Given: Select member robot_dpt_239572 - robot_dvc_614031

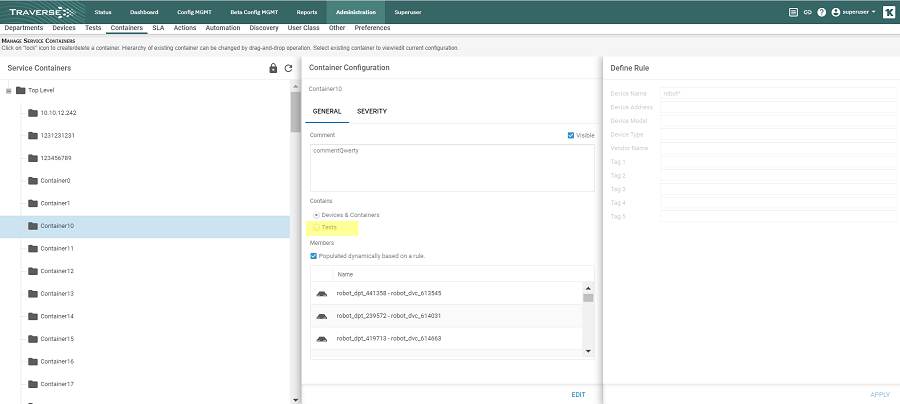Looking at the screenshot, I should (x=447, y=316).
